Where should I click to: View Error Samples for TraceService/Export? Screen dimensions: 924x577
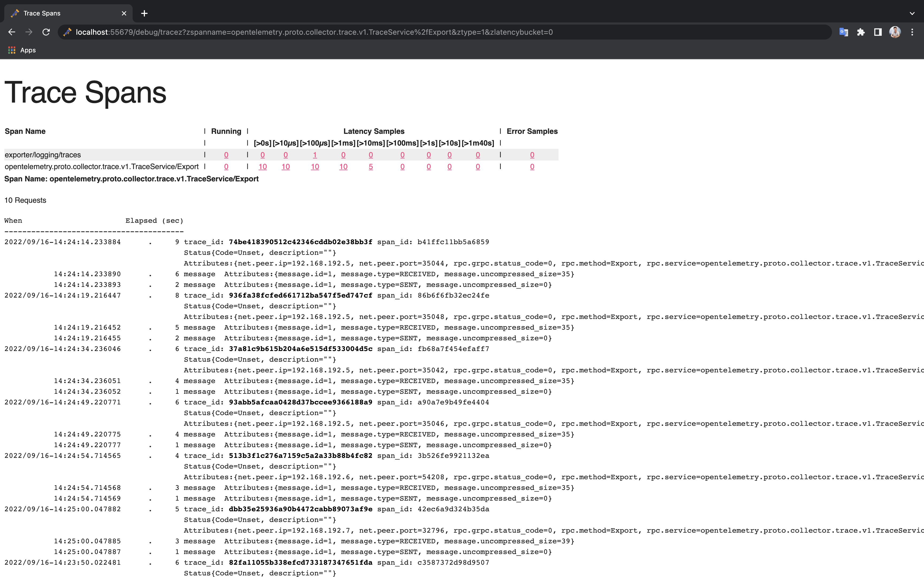[x=532, y=167]
